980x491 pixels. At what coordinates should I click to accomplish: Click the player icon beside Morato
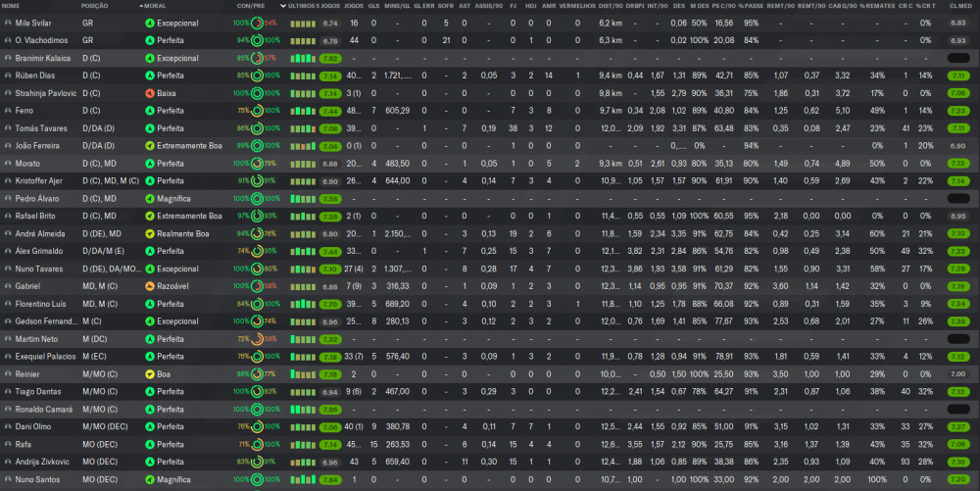[x=8, y=164]
